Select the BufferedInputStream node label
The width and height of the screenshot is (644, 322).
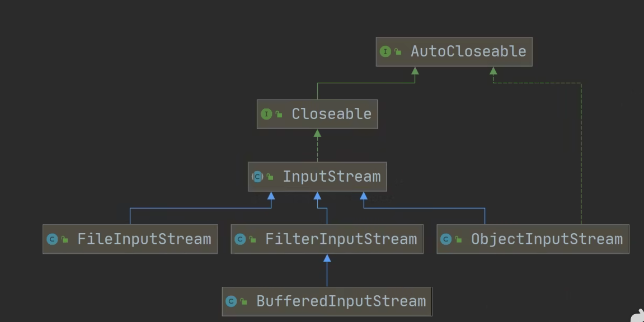click(x=341, y=301)
